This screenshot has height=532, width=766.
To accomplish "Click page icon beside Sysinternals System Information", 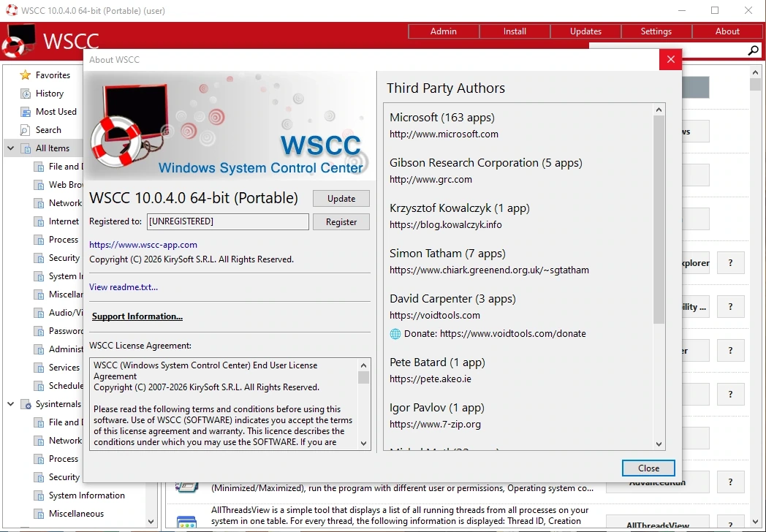I will click(x=39, y=496).
